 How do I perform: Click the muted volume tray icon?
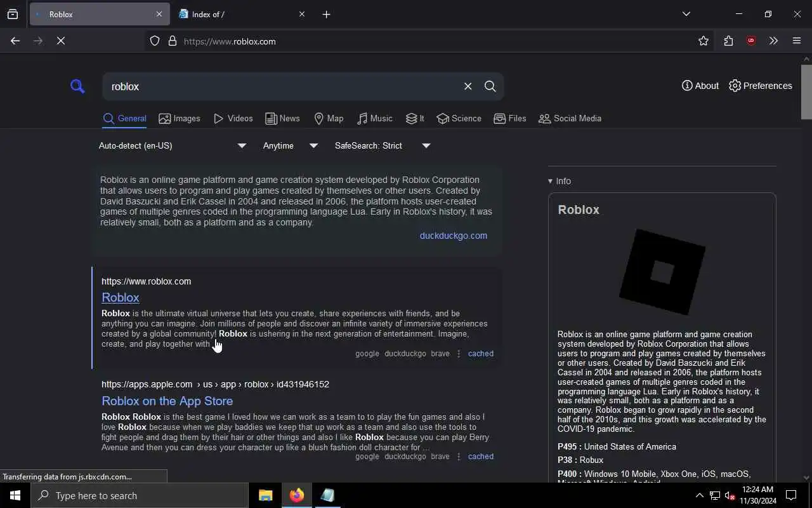coord(730,496)
